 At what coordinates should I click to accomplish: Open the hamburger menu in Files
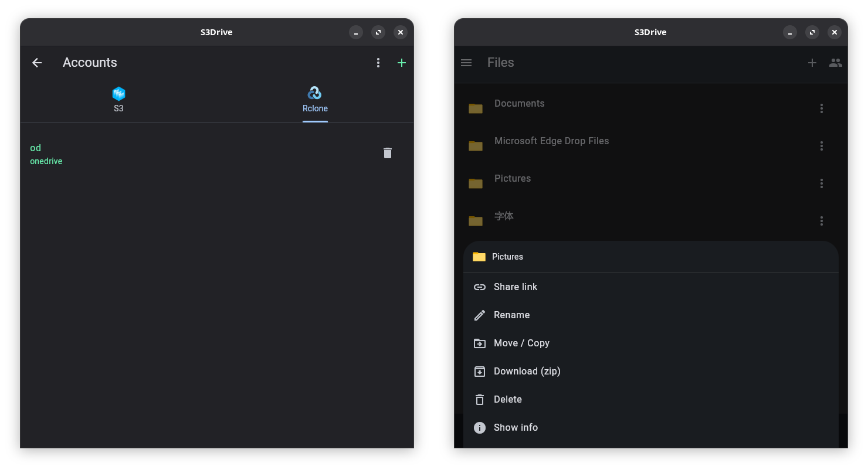pos(466,63)
